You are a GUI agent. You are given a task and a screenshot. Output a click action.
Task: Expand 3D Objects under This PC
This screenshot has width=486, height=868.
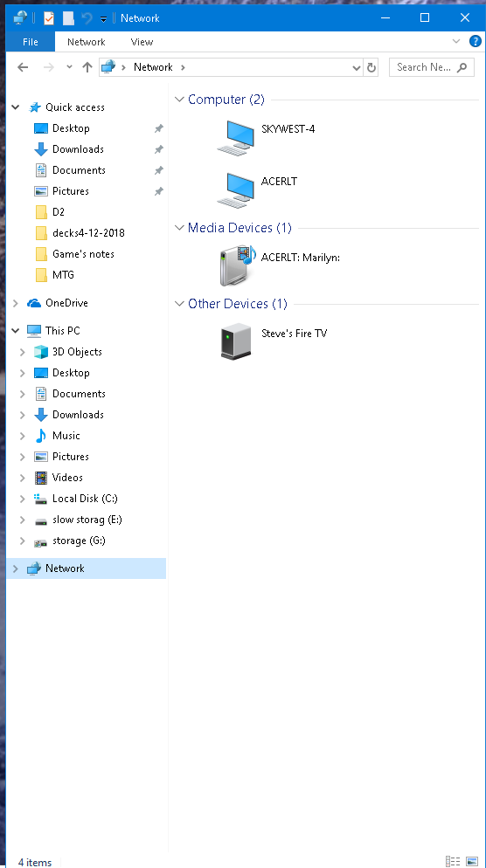(x=23, y=352)
